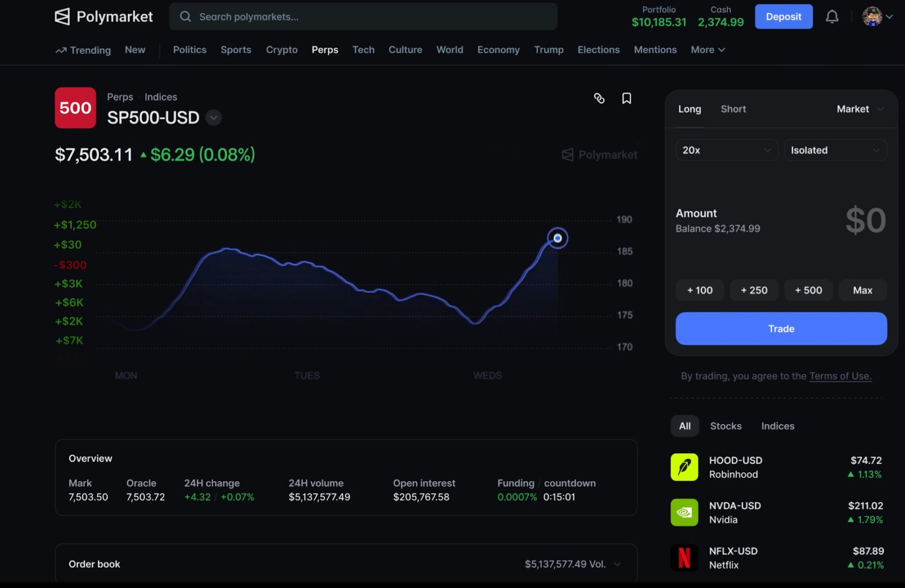The width and height of the screenshot is (905, 588).
Task: Click the Polymarket logo icon
Action: tap(62, 16)
